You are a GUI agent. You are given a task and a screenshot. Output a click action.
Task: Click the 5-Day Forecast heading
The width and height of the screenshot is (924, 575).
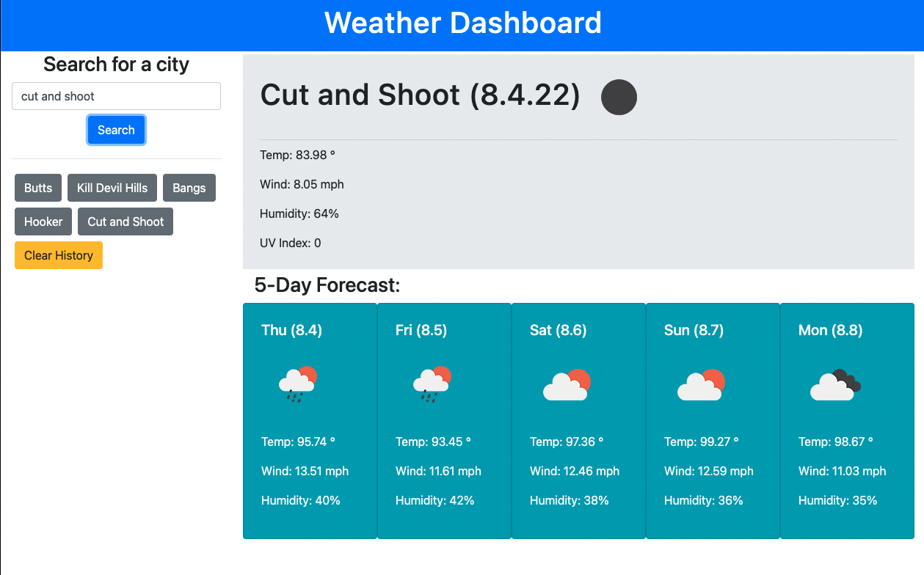(x=327, y=285)
